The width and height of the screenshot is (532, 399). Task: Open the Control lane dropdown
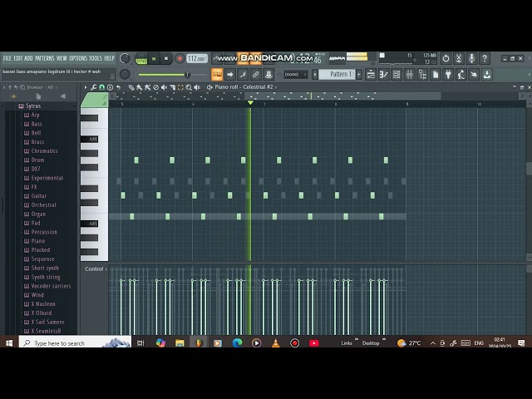[96, 268]
